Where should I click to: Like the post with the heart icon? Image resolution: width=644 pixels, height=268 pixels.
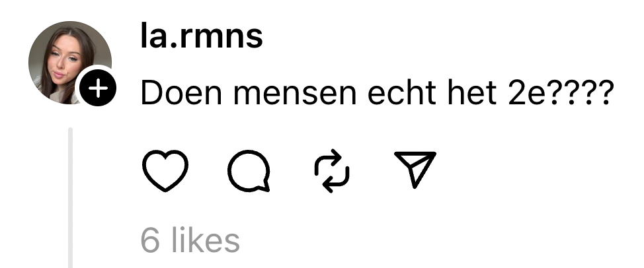[x=165, y=170]
